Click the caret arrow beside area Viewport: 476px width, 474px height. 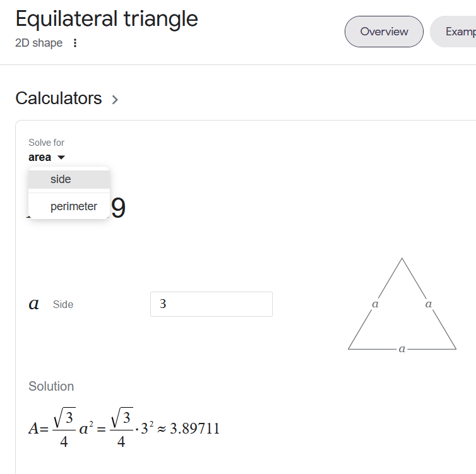(61, 157)
